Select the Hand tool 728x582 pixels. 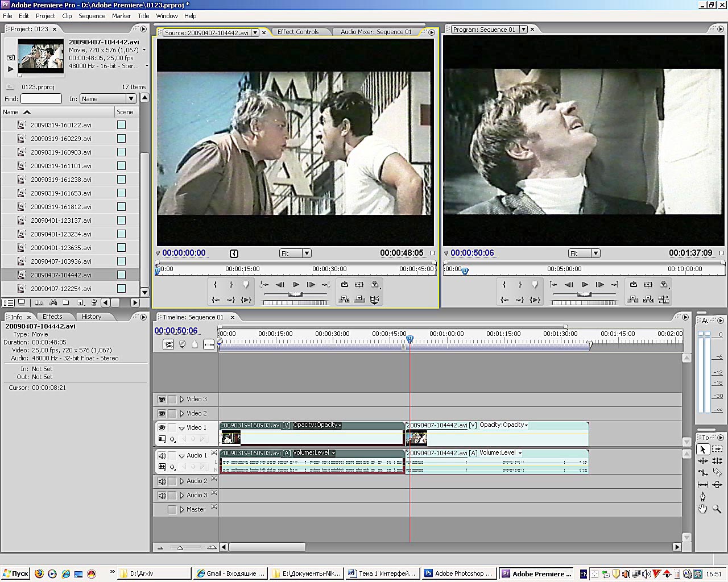702,509
